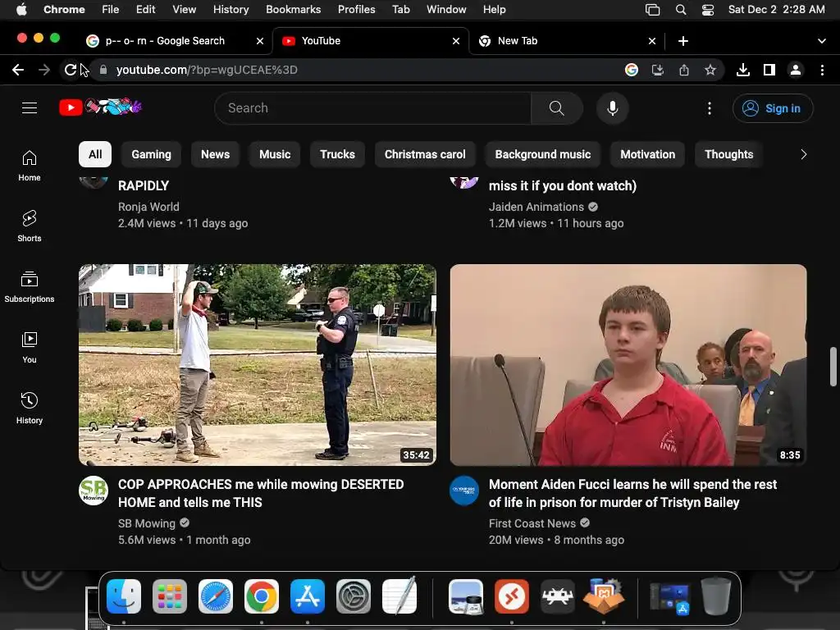The height and width of the screenshot is (630, 840).
Task: Select the Thoughts chip
Action: [x=728, y=154]
